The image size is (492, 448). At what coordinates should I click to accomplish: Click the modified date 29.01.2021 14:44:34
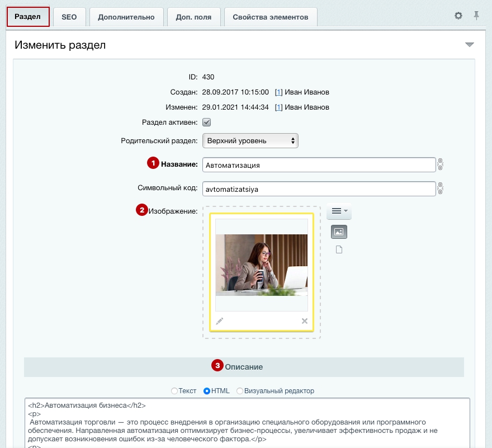click(235, 107)
